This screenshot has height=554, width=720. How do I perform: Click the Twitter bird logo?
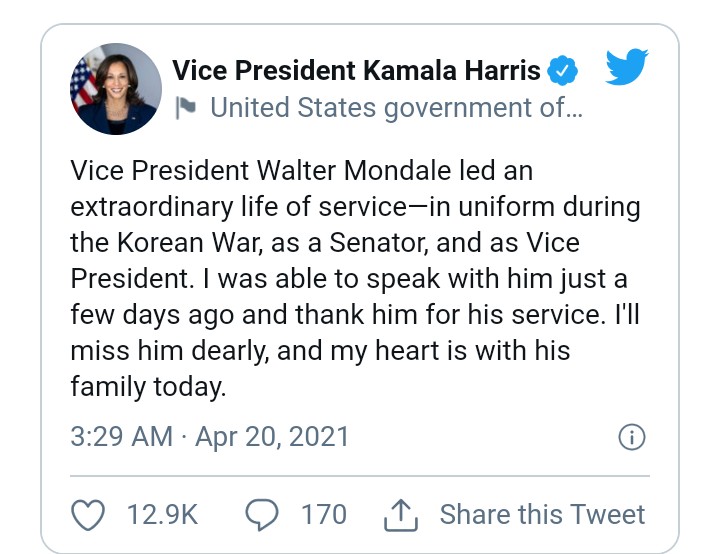tap(627, 69)
